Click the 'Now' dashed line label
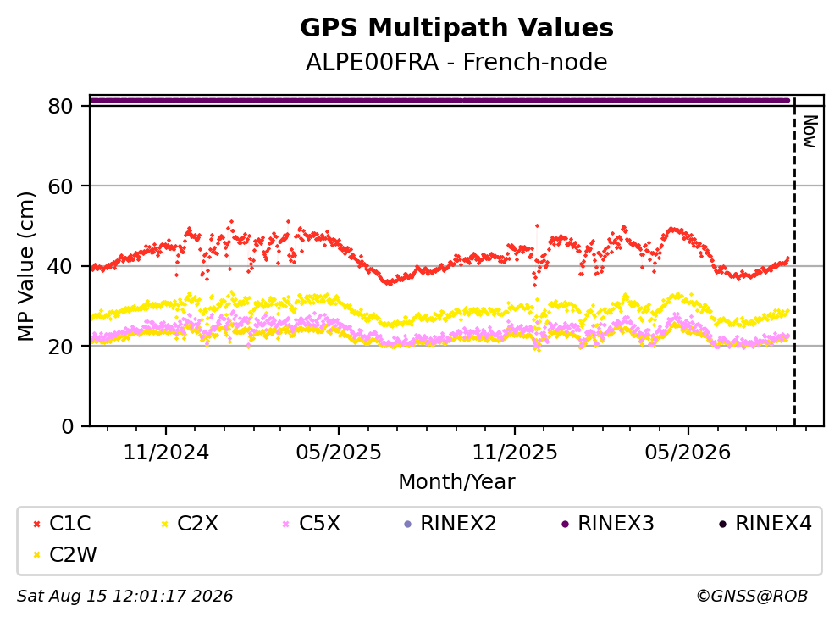The height and width of the screenshot is (622, 840). coord(810,131)
